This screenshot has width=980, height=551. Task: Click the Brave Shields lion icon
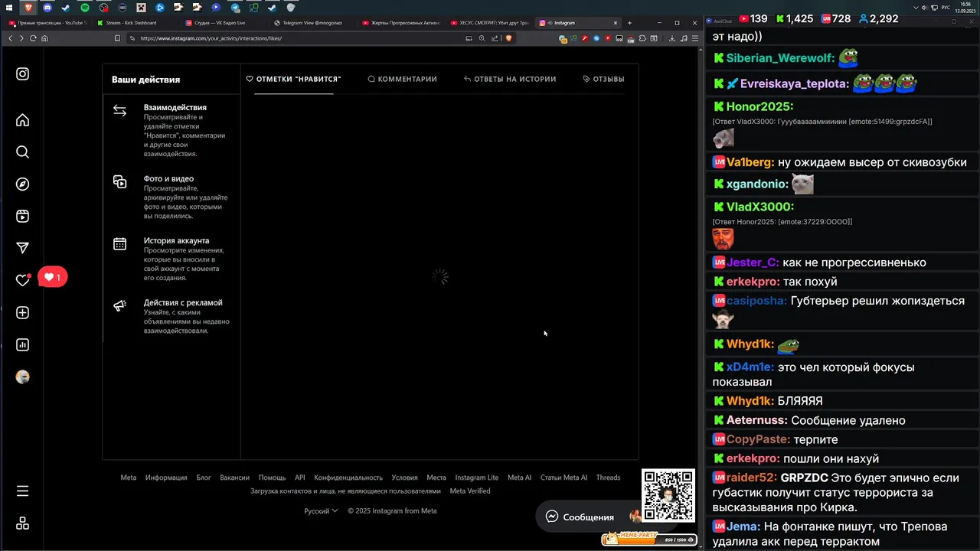pyautogui.click(x=508, y=38)
